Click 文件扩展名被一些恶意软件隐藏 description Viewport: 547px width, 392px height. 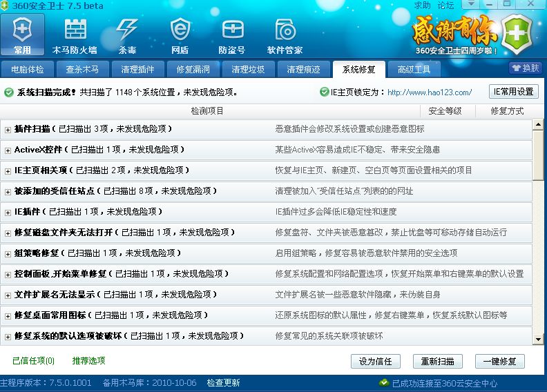coord(358,295)
